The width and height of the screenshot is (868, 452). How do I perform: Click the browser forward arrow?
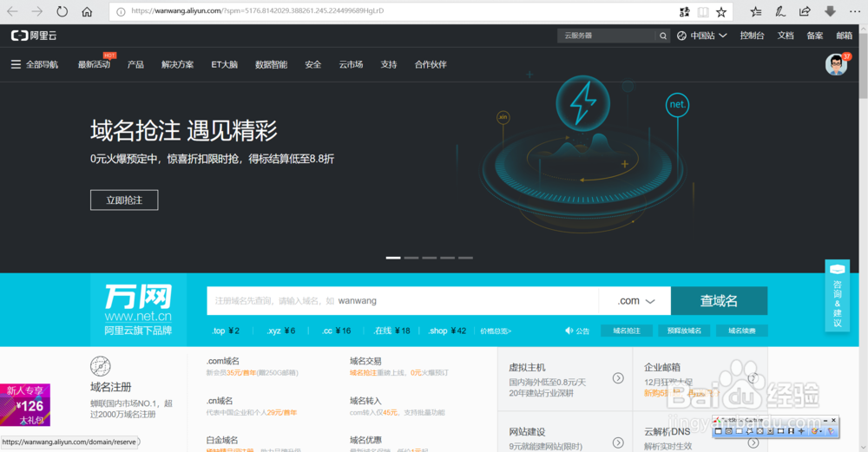click(37, 11)
